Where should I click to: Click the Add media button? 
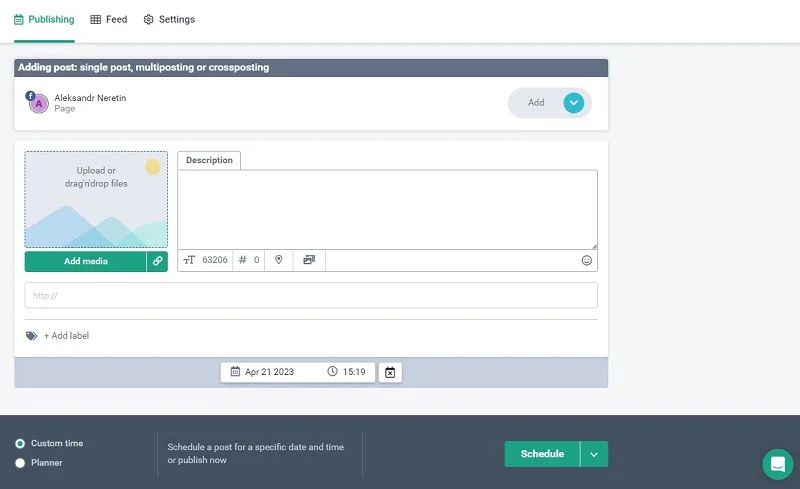click(x=86, y=261)
